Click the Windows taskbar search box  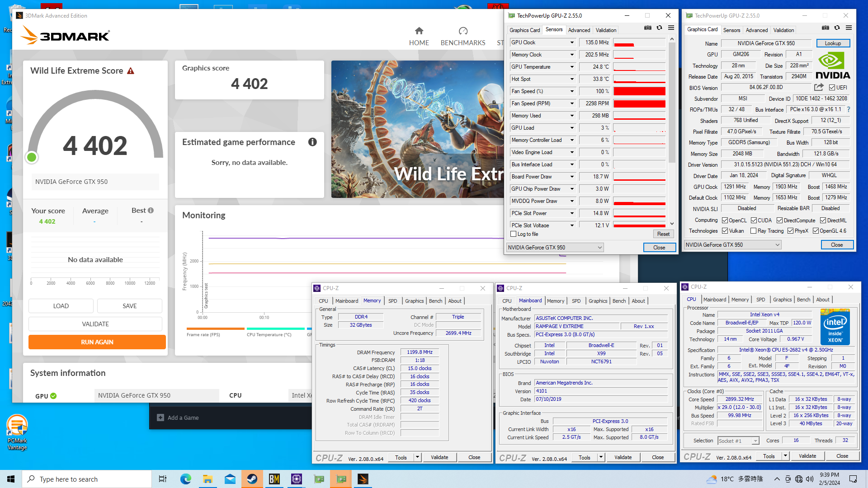(87, 479)
